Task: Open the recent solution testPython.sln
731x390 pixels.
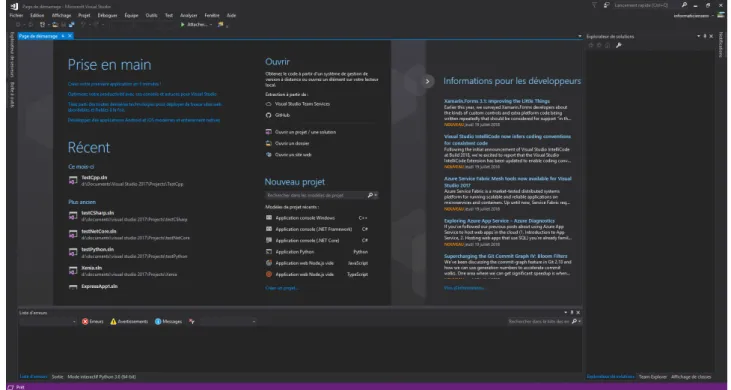Action: tap(97, 250)
